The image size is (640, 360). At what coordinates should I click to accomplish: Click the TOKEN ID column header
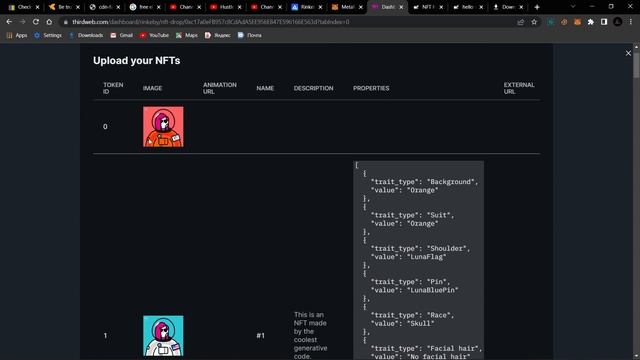pyautogui.click(x=113, y=88)
